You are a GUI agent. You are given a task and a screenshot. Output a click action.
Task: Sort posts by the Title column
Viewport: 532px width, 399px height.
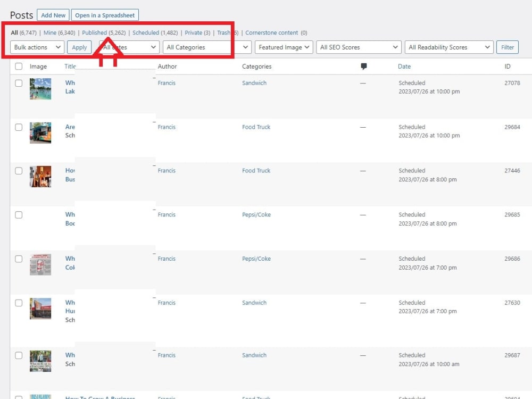tap(70, 66)
